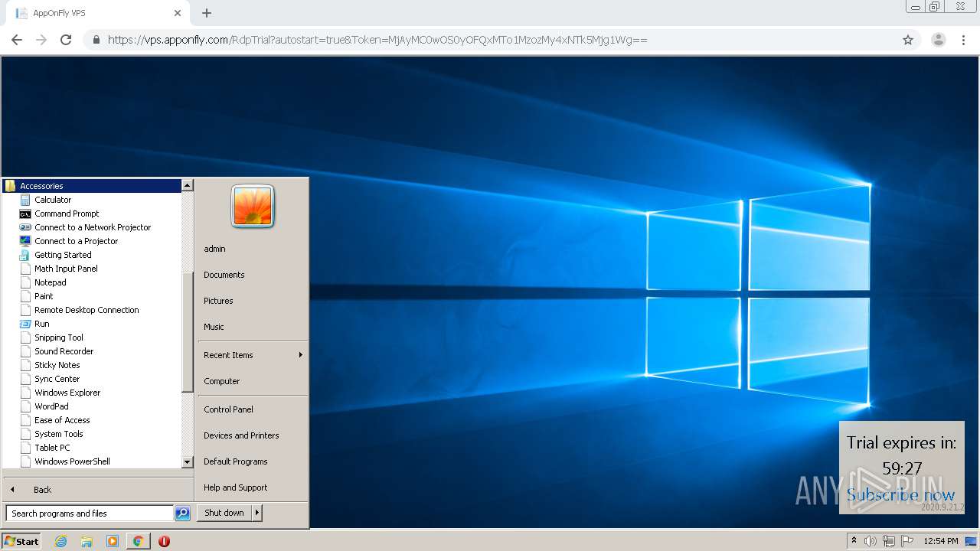Viewport: 980px width, 551px height.
Task: Click the Start button
Action: (x=21, y=541)
